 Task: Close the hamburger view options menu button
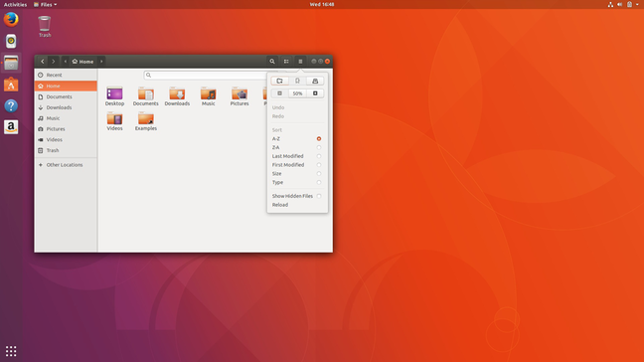[300, 62]
